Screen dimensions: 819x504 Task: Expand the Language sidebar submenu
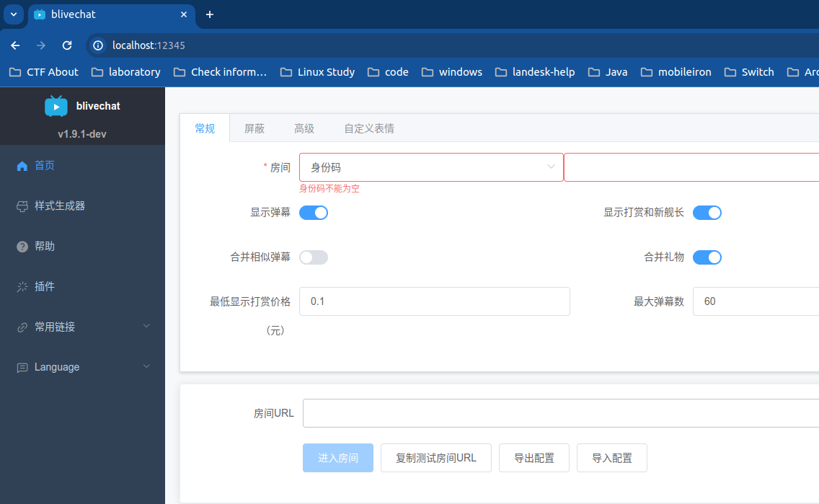point(146,367)
